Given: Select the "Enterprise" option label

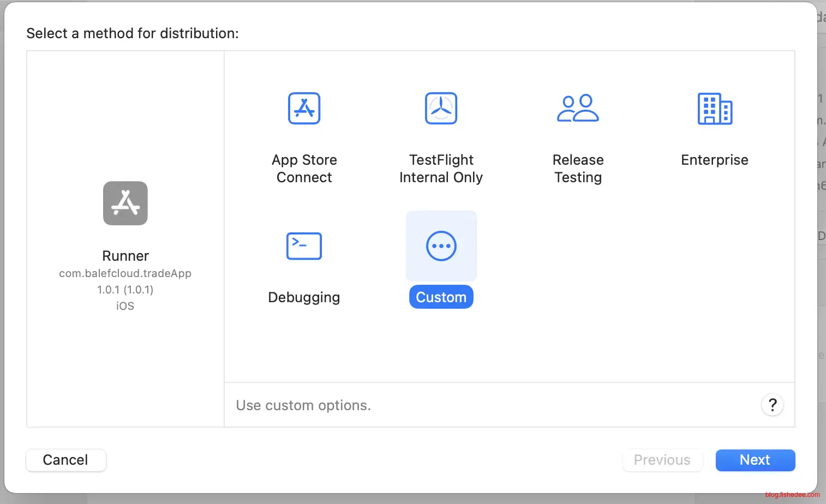Looking at the screenshot, I should tap(715, 160).
